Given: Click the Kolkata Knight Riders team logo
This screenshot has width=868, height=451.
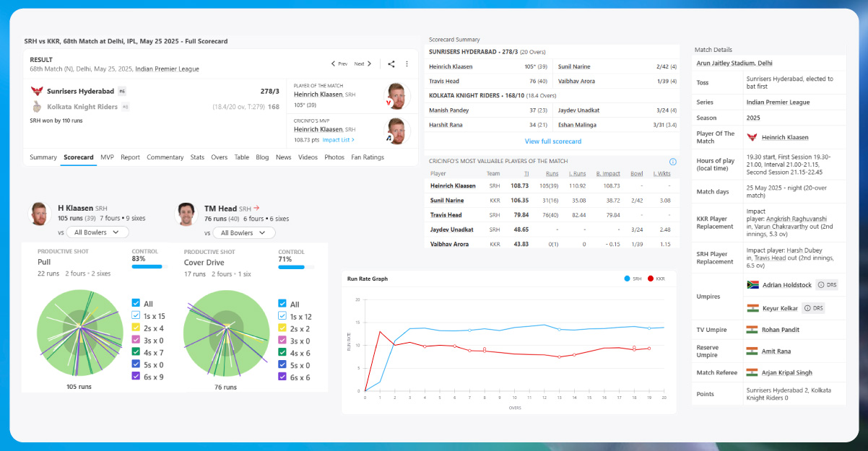Looking at the screenshot, I should 37,107.
